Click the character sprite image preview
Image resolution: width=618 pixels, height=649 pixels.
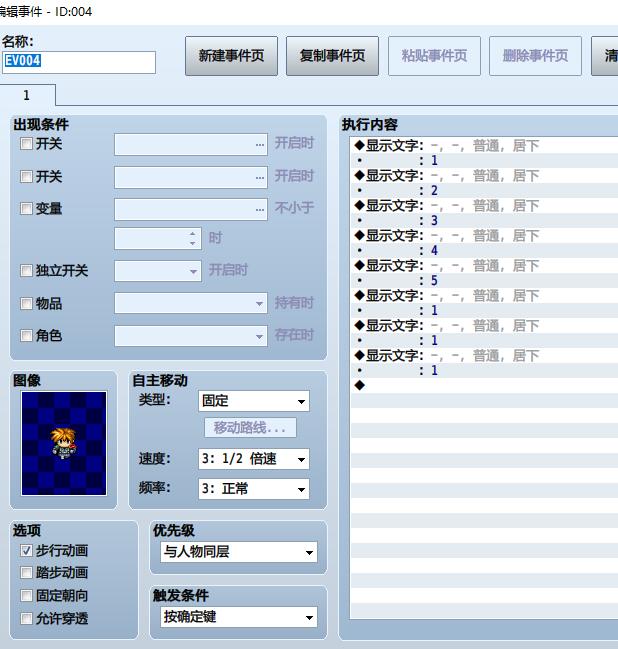[64, 443]
